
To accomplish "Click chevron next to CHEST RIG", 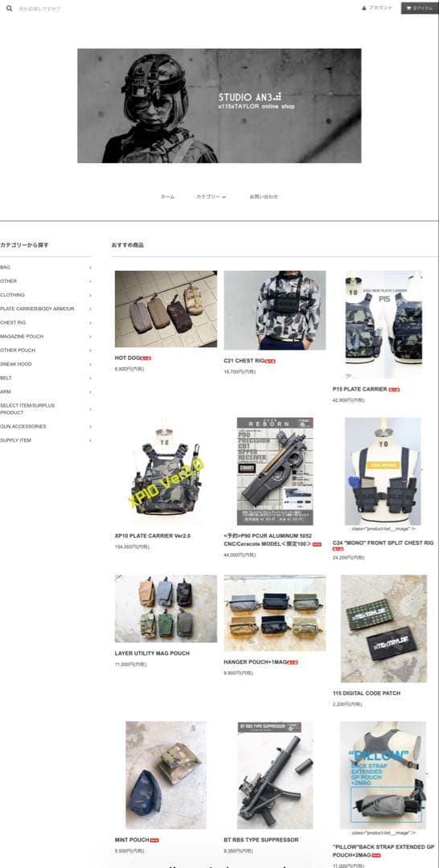I will [90, 323].
